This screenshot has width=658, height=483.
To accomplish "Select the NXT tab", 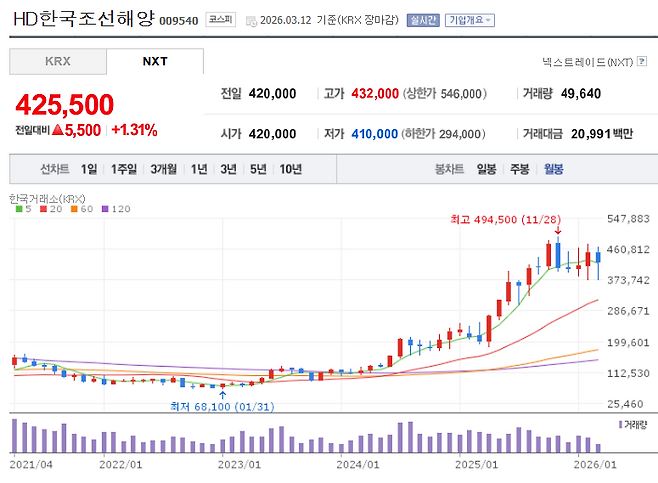I will pos(155,61).
